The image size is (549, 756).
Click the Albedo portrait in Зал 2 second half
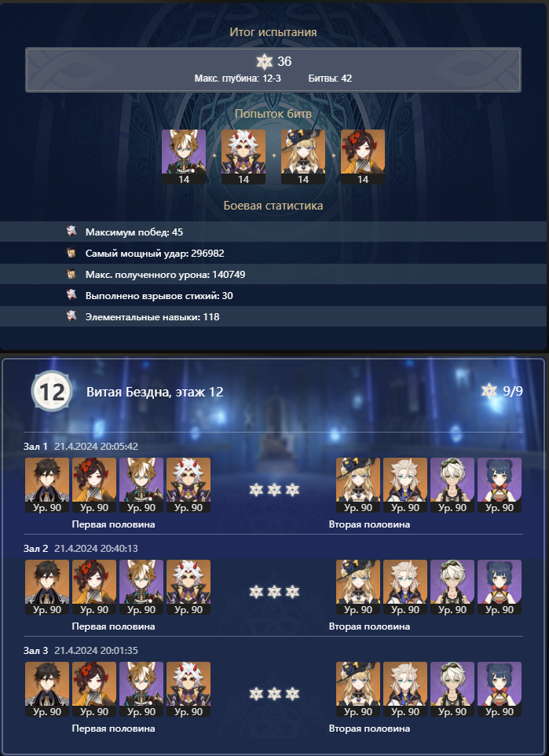click(405, 587)
